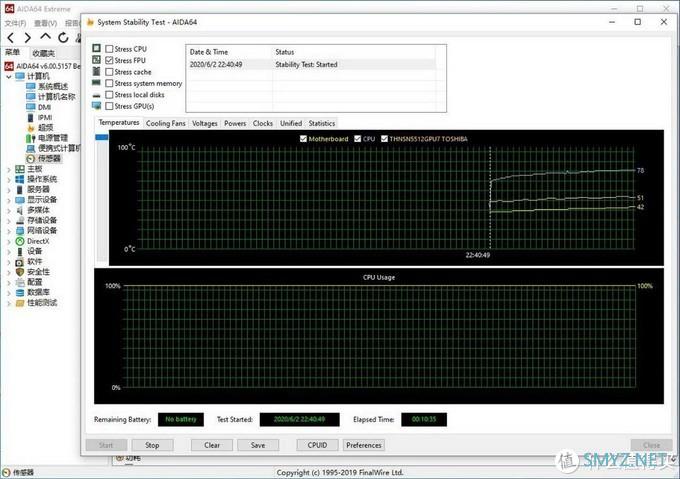This screenshot has width=680, height=479.
Task: Click the Save button
Action: pyautogui.click(x=258, y=445)
